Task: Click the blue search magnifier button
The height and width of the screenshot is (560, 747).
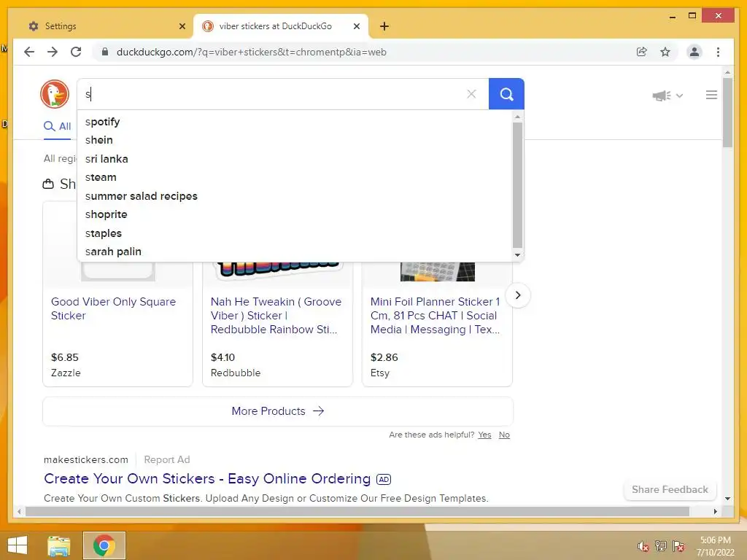Action: click(x=506, y=94)
